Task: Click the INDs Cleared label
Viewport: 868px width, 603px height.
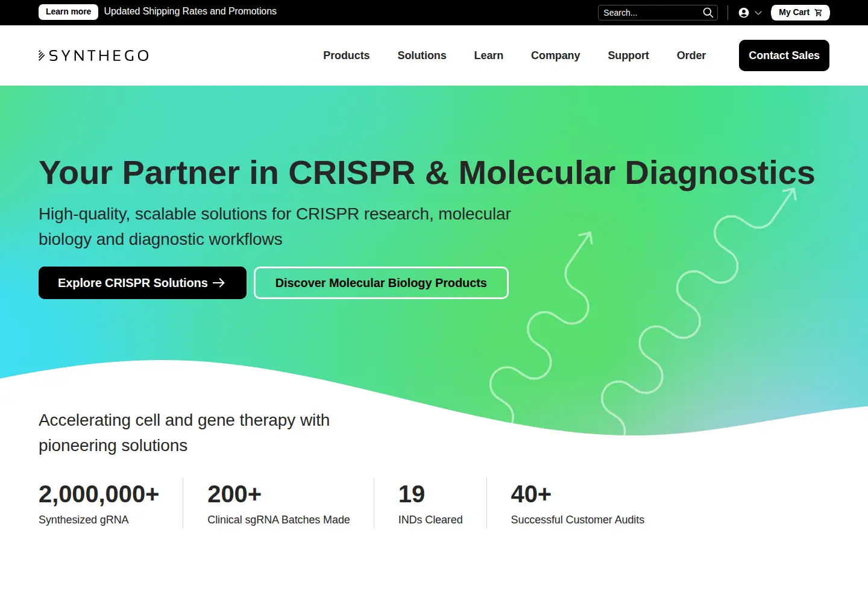Action: click(430, 520)
